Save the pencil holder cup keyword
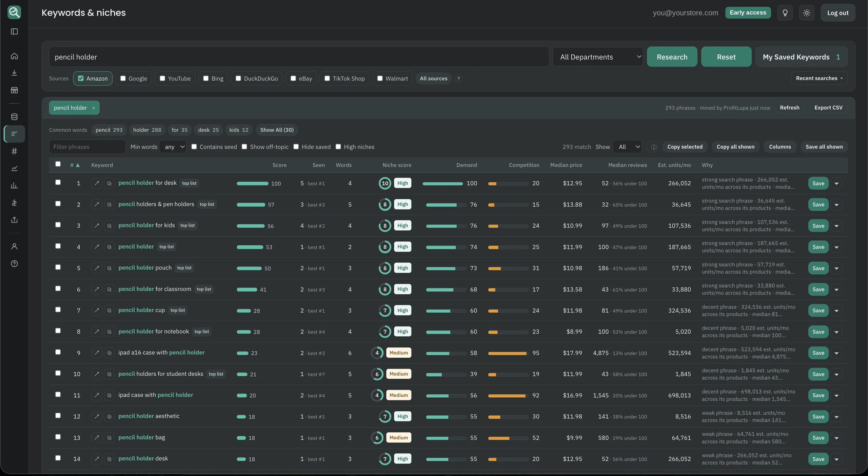Screen dimensions: 868x476 [x=818, y=311]
